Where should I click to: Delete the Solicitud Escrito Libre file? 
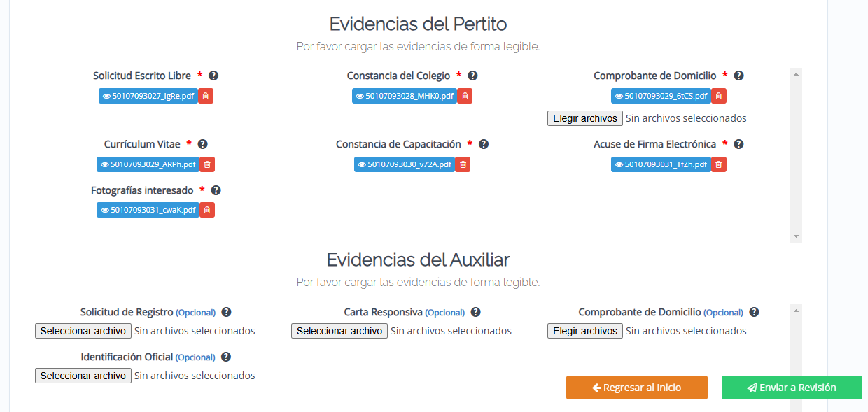pos(206,96)
